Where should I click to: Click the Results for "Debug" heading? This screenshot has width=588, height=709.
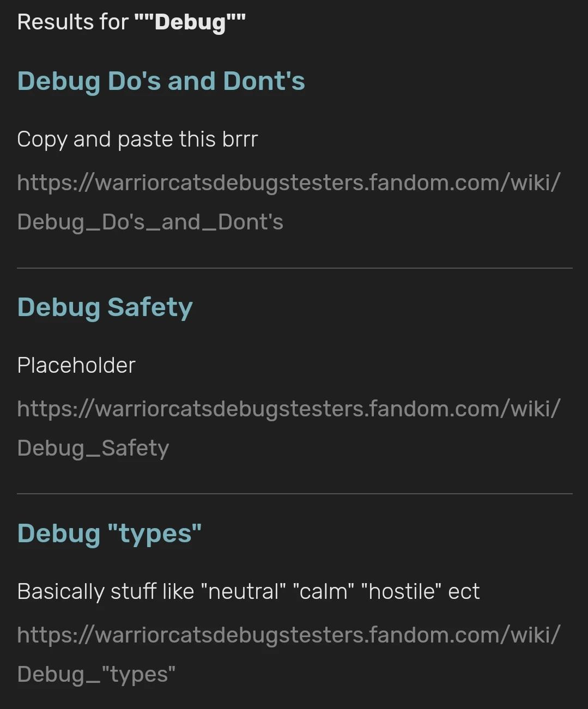[131, 22]
